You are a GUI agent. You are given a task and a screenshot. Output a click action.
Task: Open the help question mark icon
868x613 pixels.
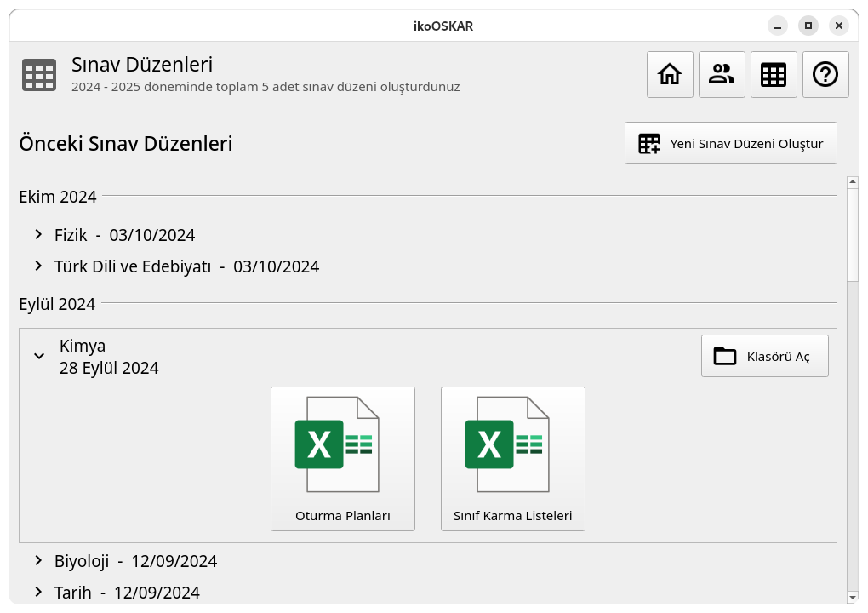click(x=825, y=74)
